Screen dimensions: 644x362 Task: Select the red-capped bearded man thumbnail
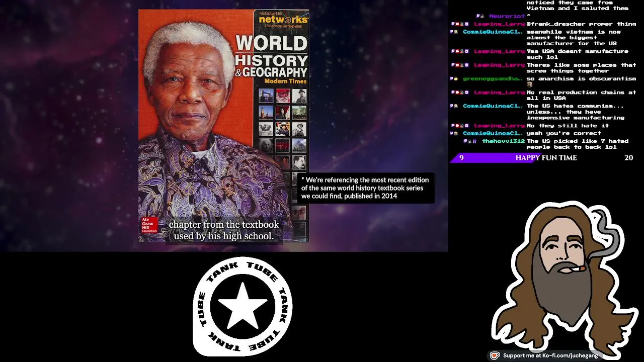[283, 96]
